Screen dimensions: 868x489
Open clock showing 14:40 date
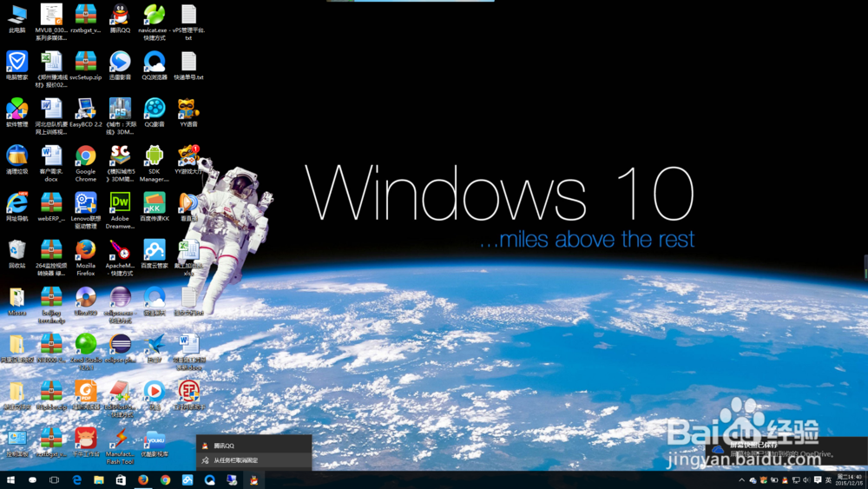(849, 480)
